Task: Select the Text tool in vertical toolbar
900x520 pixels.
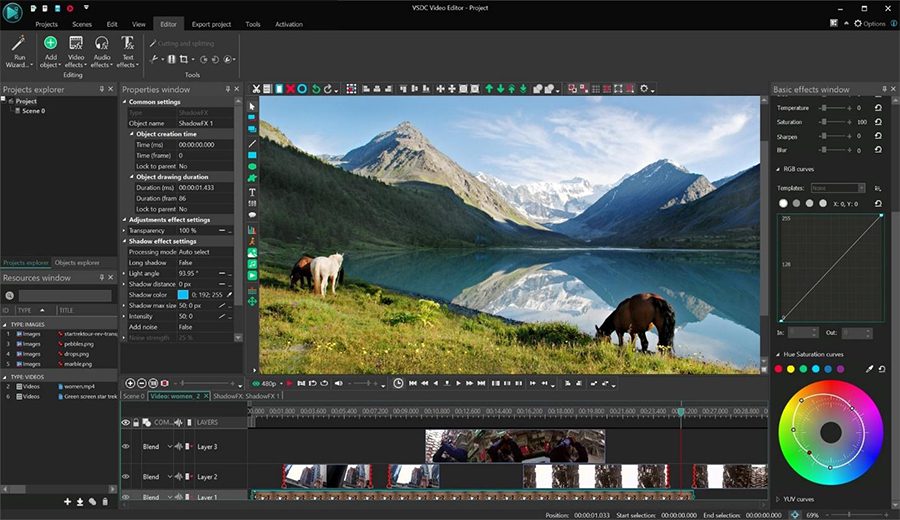Action: tap(252, 192)
